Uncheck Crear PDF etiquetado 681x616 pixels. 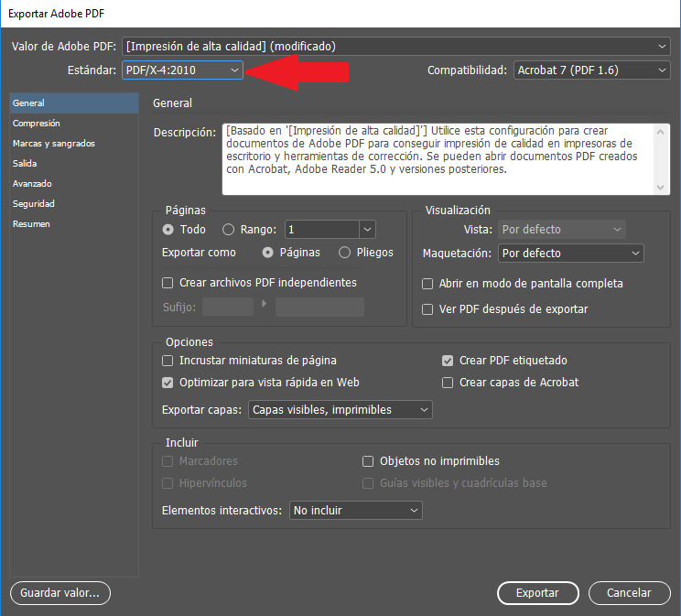coord(449,361)
